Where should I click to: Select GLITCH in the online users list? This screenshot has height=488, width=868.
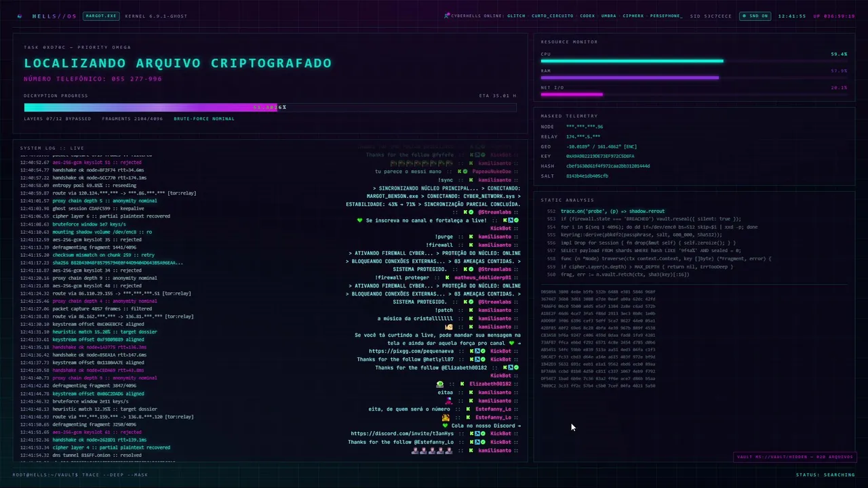516,16
